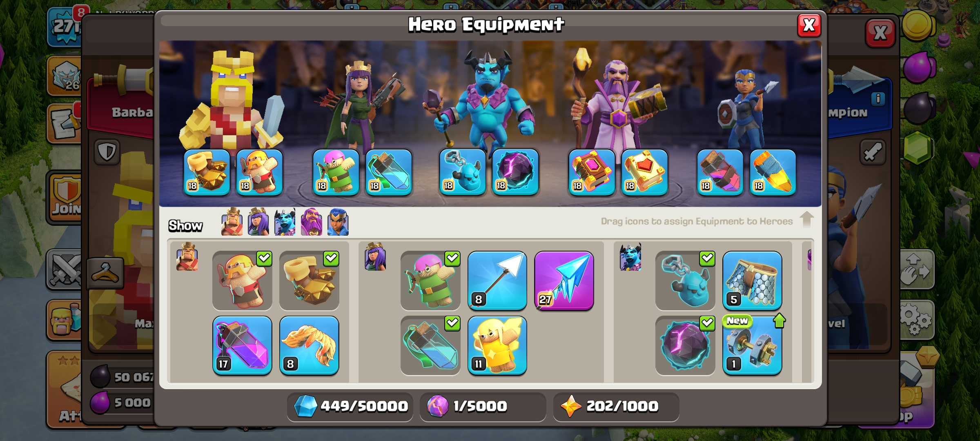Click the up arrow beside drag hint
Image resolution: width=980 pixels, height=441 pixels.
pos(807,219)
